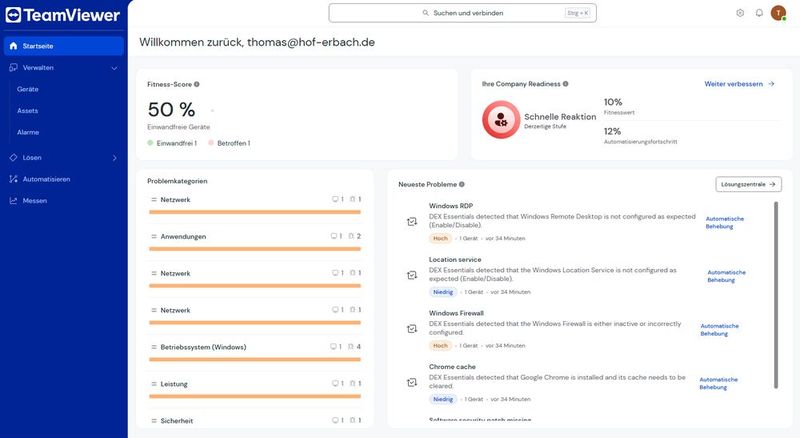Viewport: 800px width, 438px height.
Task: Click the Strg+K shortcut hint
Action: [x=578, y=13]
